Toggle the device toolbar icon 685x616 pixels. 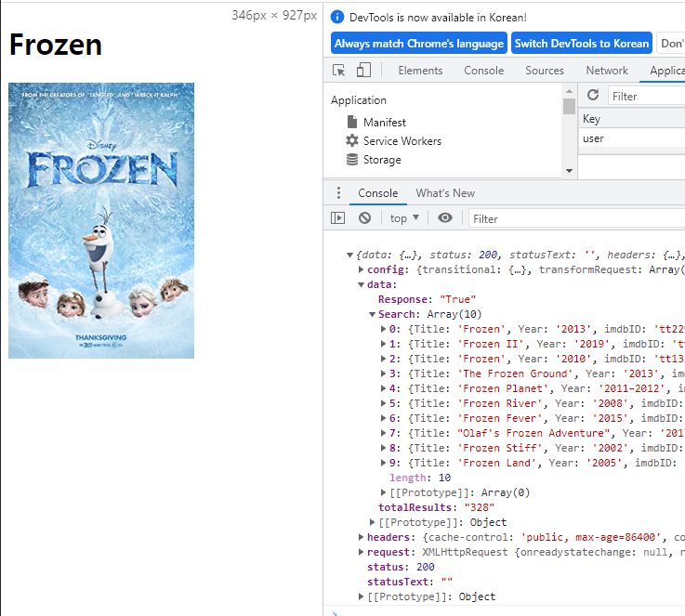pos(363,70)
